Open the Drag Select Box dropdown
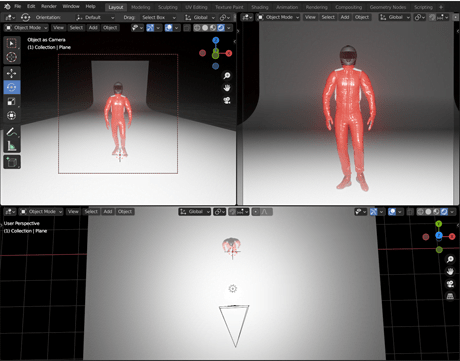 point(158,17)
